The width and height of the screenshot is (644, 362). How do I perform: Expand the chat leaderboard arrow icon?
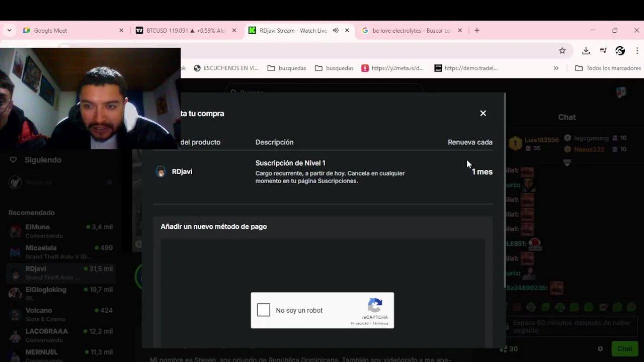point(567,163)
